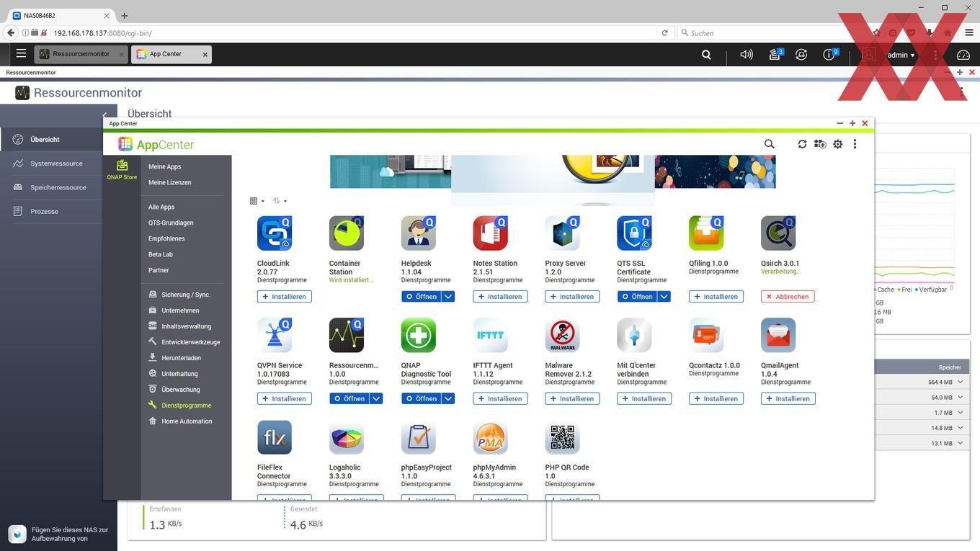
Task: Open the App Center more options menu
Action: (855, 144)
